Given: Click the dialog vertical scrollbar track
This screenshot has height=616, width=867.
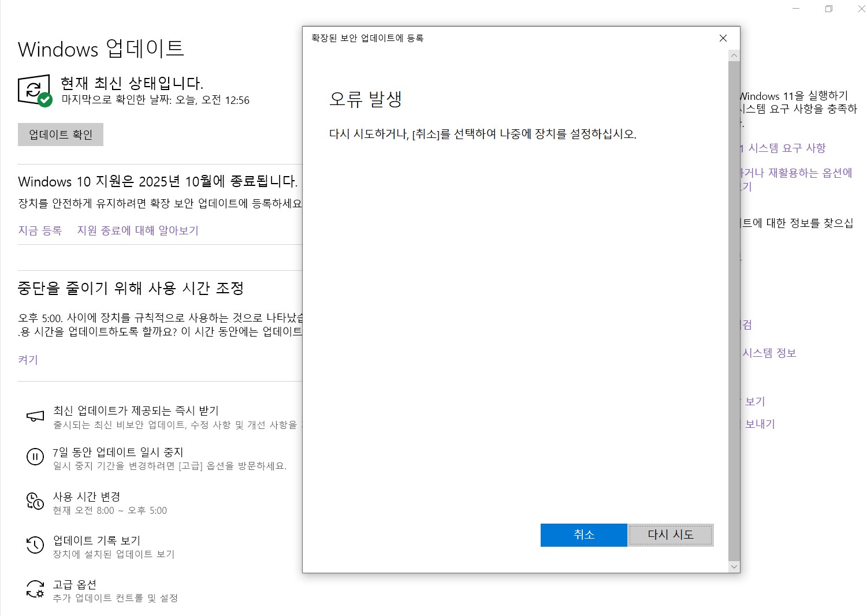Looking at the screenshot, I should 734,311.
